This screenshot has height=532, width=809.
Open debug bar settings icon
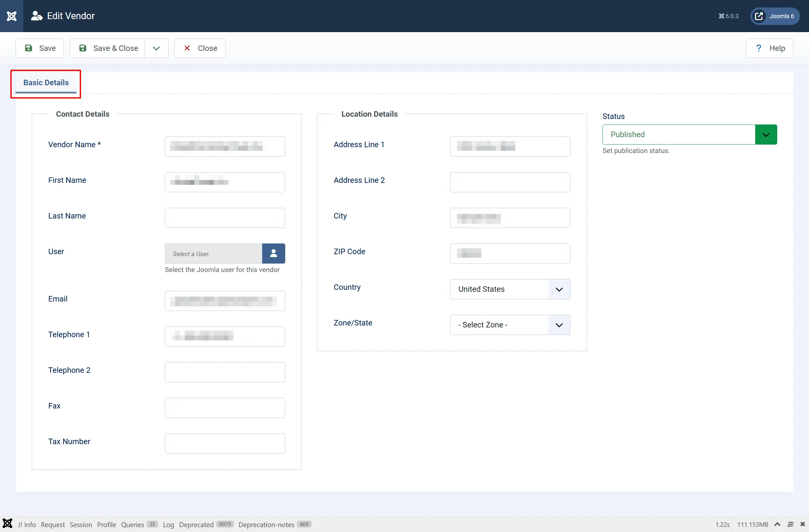(x=791, y=524)
